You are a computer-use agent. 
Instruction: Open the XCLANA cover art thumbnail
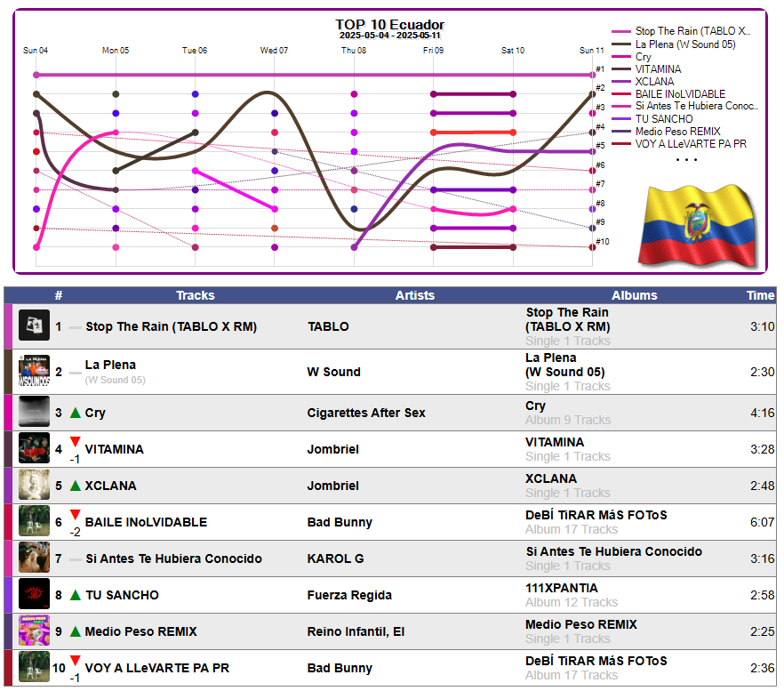coord(34,485)
